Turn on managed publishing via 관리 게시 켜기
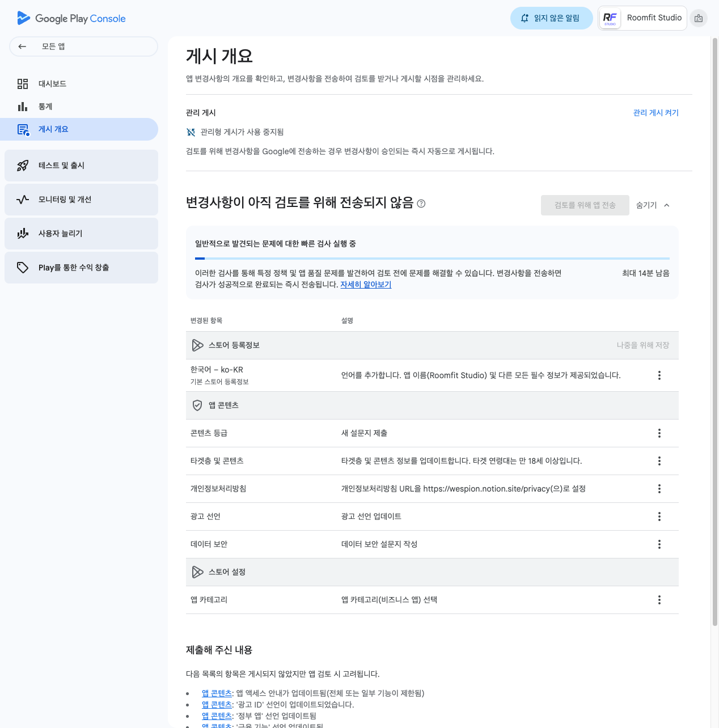 tap(655, 113)
